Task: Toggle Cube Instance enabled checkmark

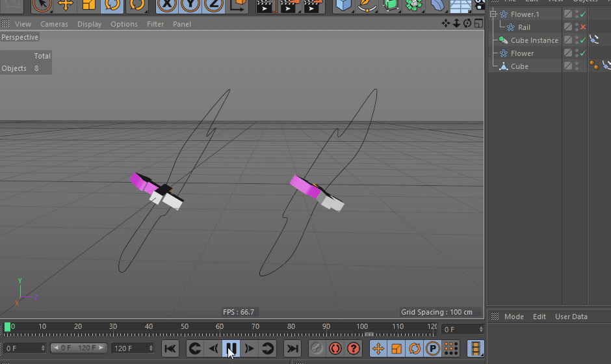Action: pos(583,40)
